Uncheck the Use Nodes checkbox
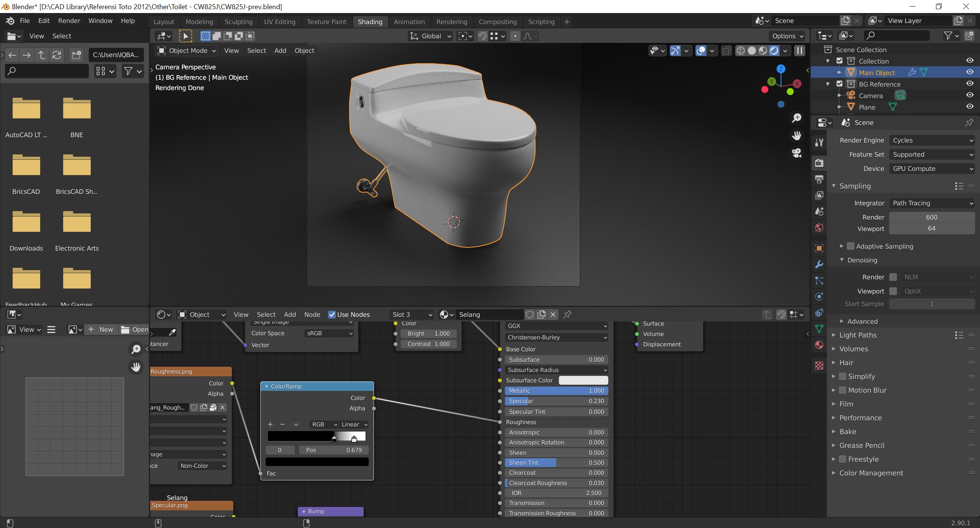 332,315
